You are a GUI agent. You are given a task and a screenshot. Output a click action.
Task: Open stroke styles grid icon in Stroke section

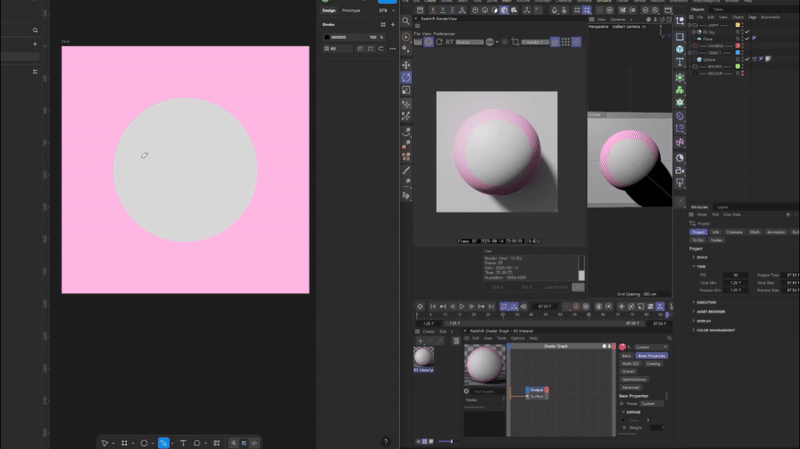pos(383,24)
